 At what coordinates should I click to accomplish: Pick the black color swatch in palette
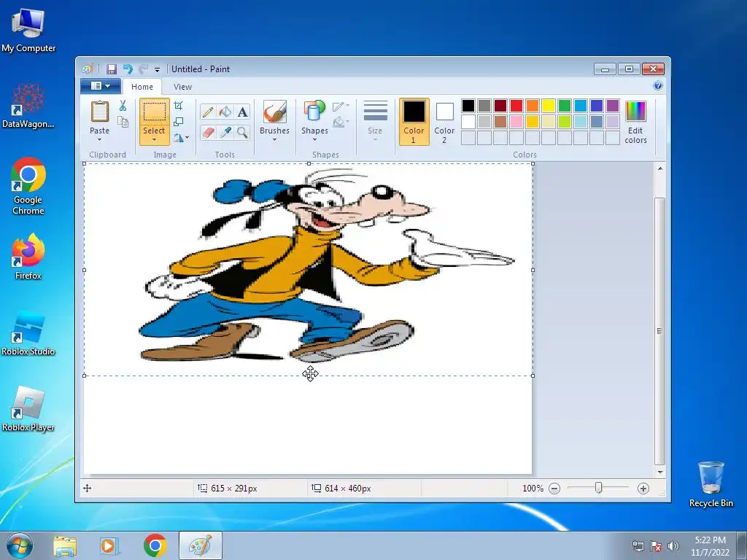468,106
